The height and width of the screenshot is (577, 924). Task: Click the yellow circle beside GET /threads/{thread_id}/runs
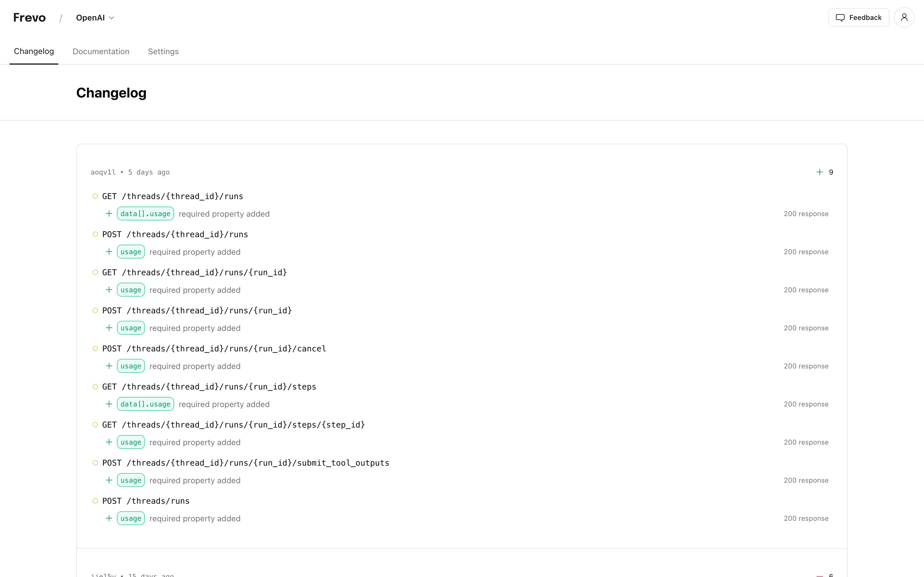tap(95, 196)
